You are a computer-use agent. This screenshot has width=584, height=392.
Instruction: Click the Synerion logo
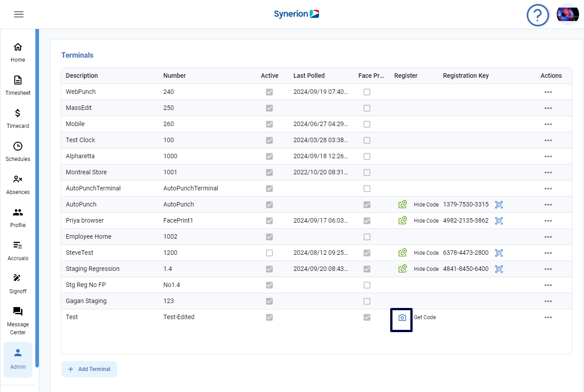[296, 14]
